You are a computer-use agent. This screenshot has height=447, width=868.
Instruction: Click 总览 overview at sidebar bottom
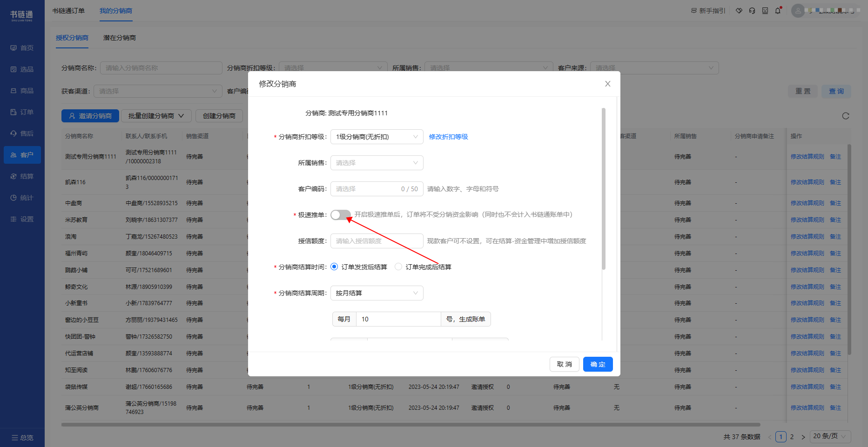pos(22,438)
